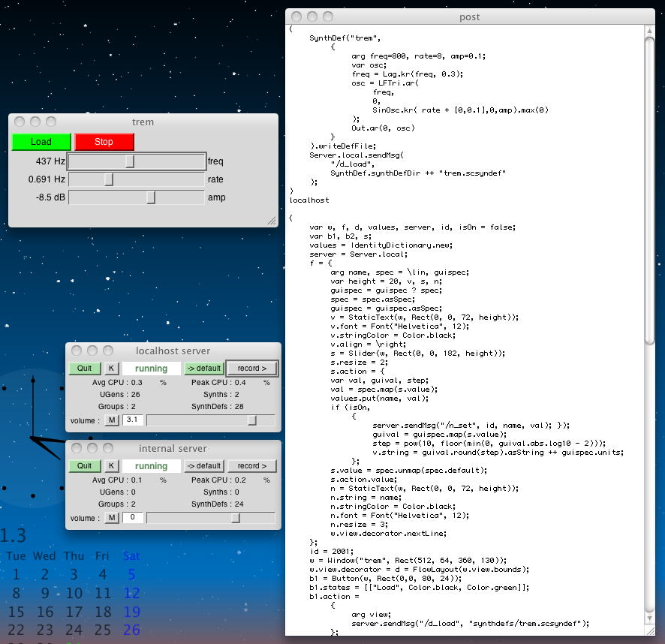Click the rate slider handle

pos(109,179)
